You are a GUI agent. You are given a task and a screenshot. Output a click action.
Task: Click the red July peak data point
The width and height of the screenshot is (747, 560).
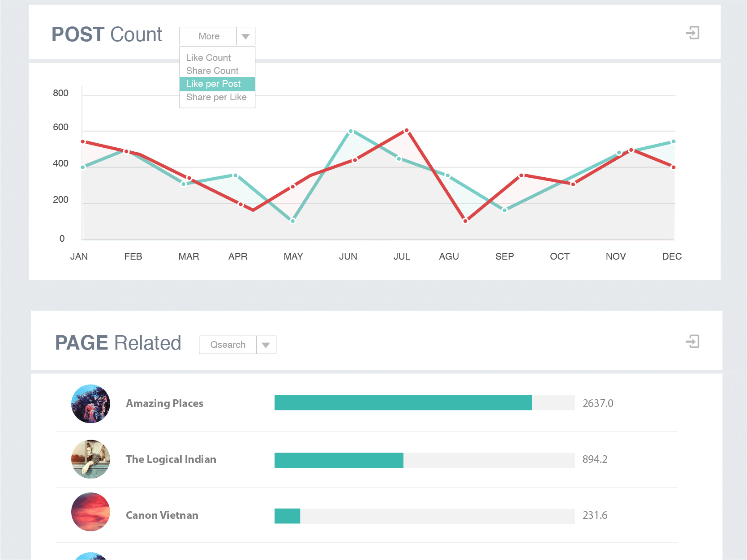tap(407, 131)
